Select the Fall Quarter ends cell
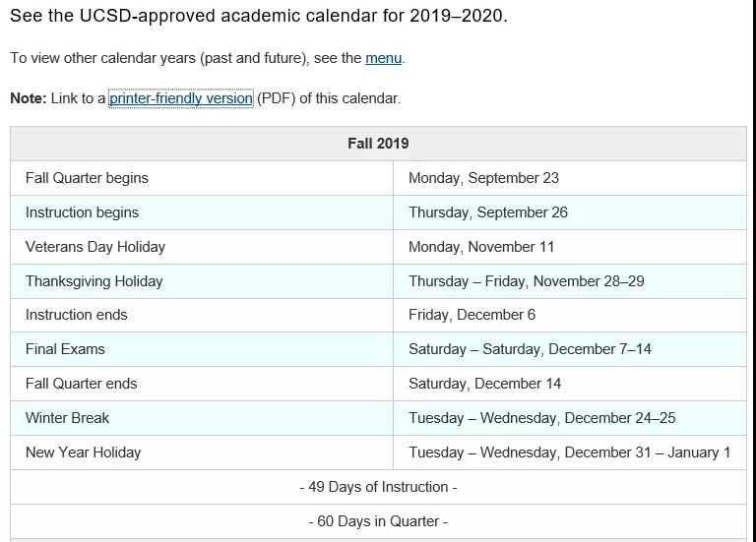756x542 pixels. point(202,384)
